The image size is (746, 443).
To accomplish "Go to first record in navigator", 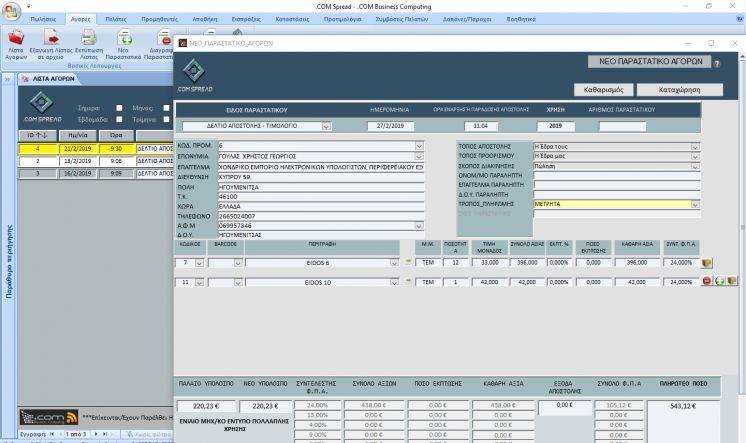I will coord(52,434).
